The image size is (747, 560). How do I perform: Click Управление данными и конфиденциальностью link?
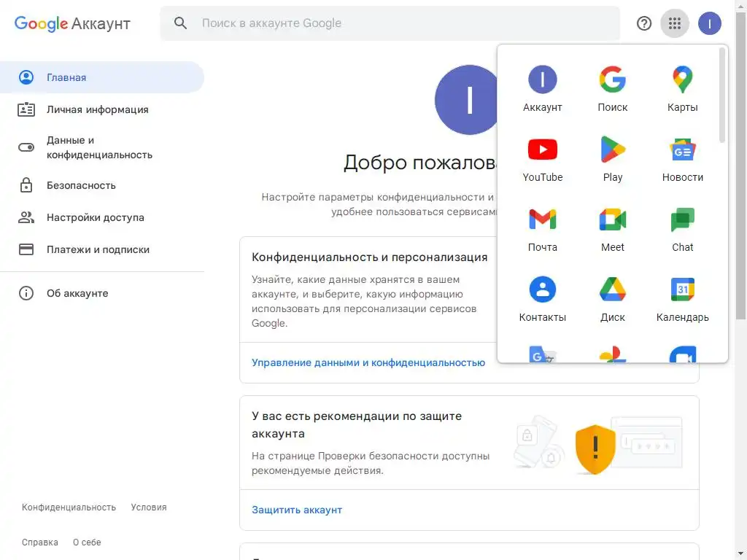click(x=368, y=362)
